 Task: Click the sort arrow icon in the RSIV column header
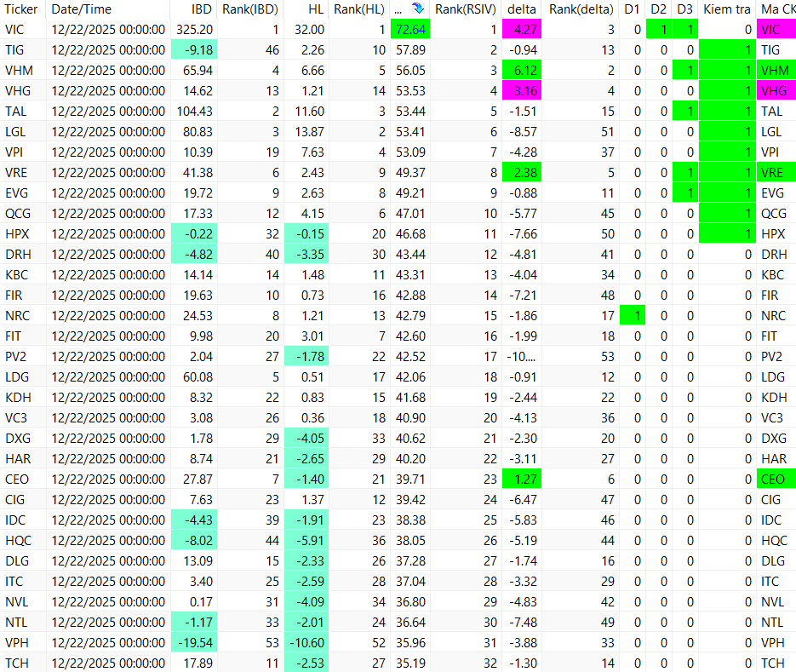pos(418,9)
